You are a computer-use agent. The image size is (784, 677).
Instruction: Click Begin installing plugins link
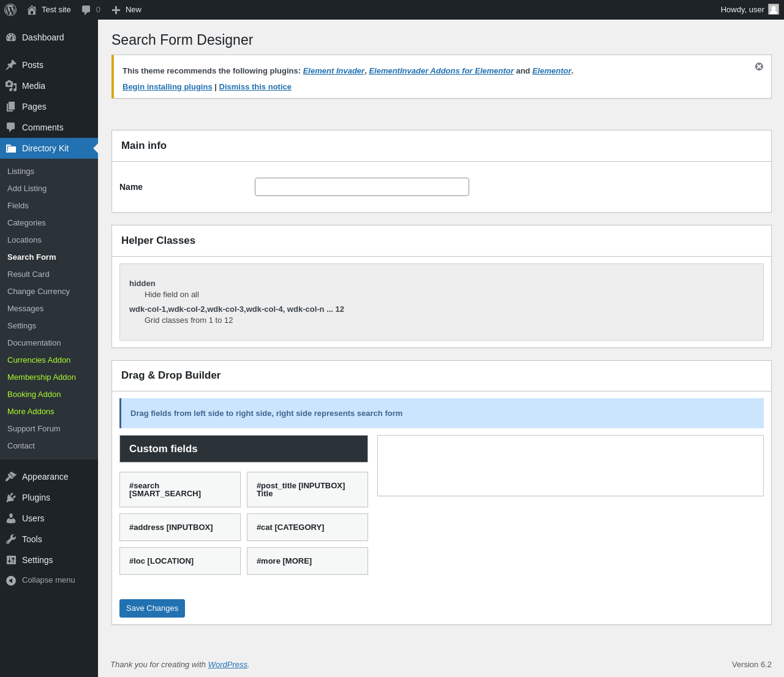click(x=167, y=87)
